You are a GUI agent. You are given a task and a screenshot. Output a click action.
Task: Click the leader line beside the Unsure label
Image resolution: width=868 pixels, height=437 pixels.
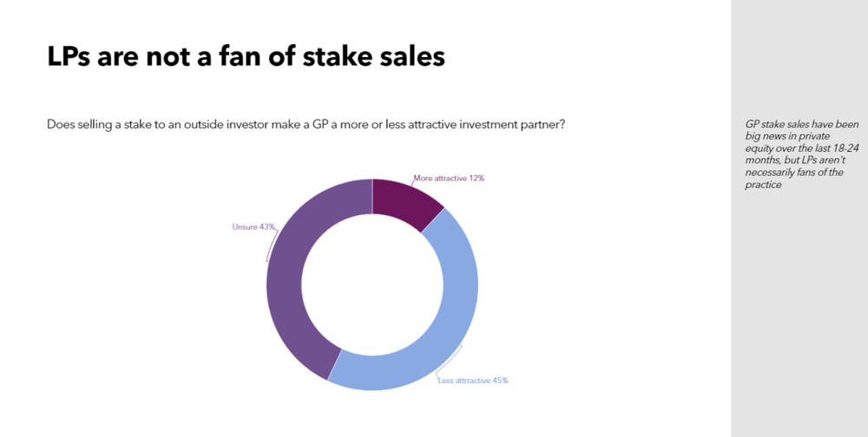(x=270, y=245)
